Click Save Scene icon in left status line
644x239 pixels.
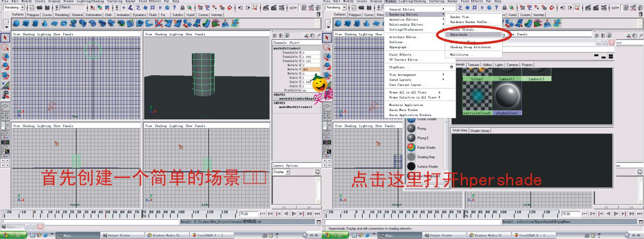point(47,7)
